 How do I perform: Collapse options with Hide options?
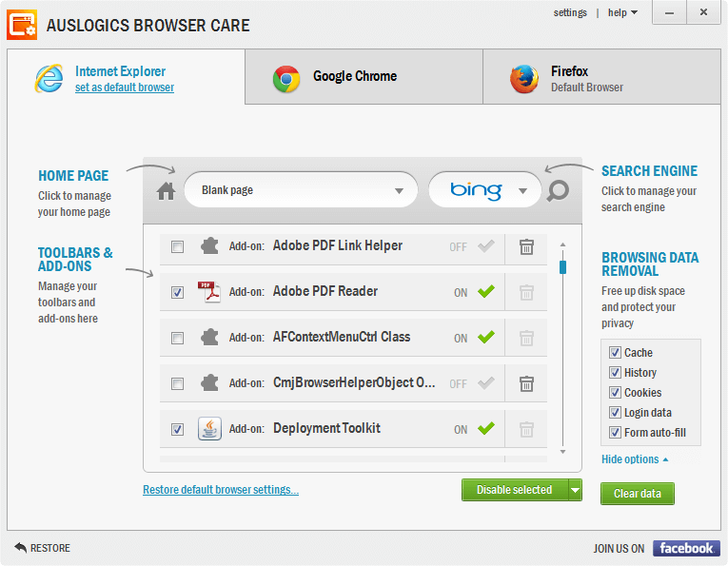pyautogui.click(x=635, y=459)
